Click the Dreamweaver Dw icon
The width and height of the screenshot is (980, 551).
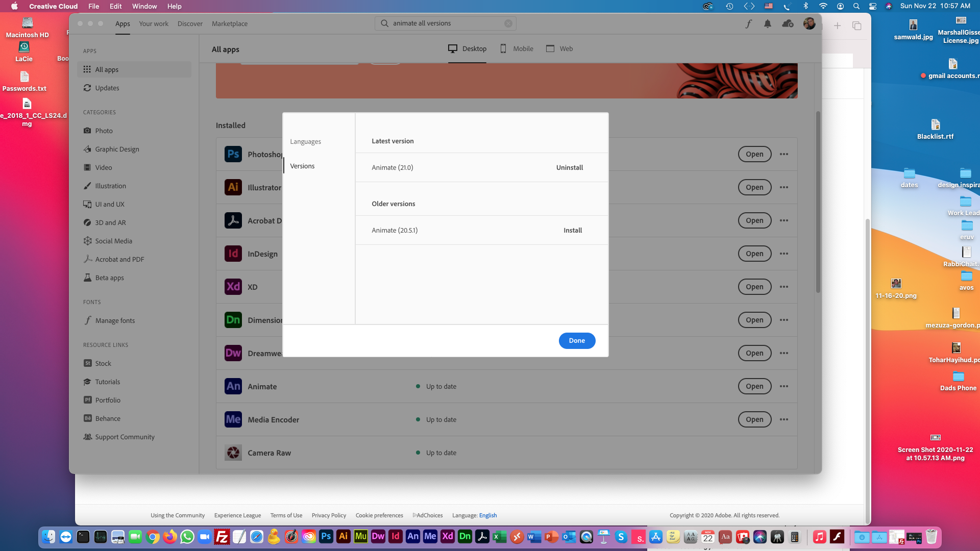[233, 353]
